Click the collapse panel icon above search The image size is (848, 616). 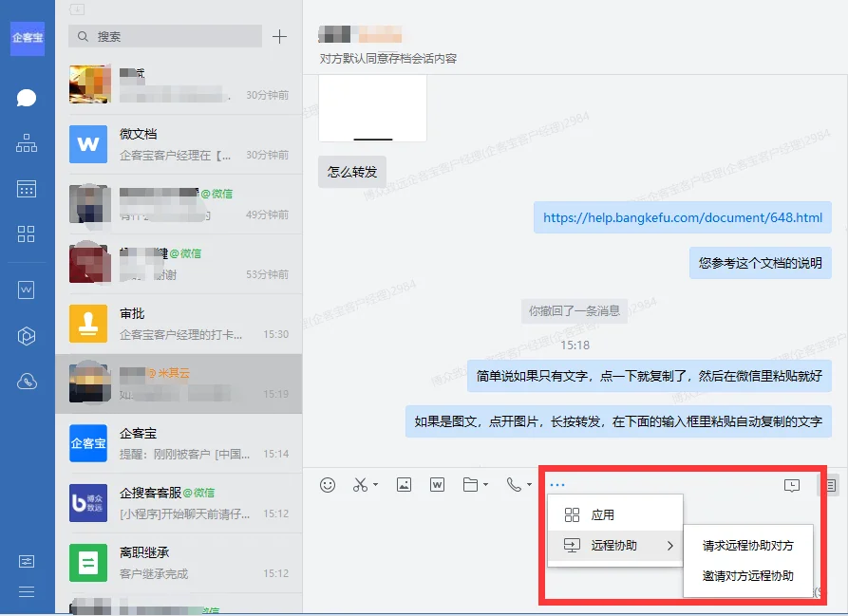(77, 9)
